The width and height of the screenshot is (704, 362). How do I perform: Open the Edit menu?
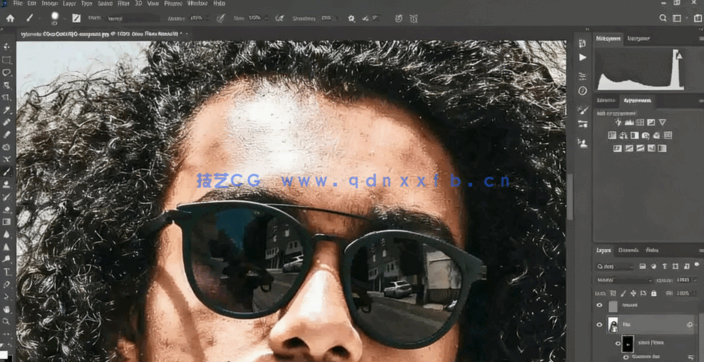[x=32, y=3]
